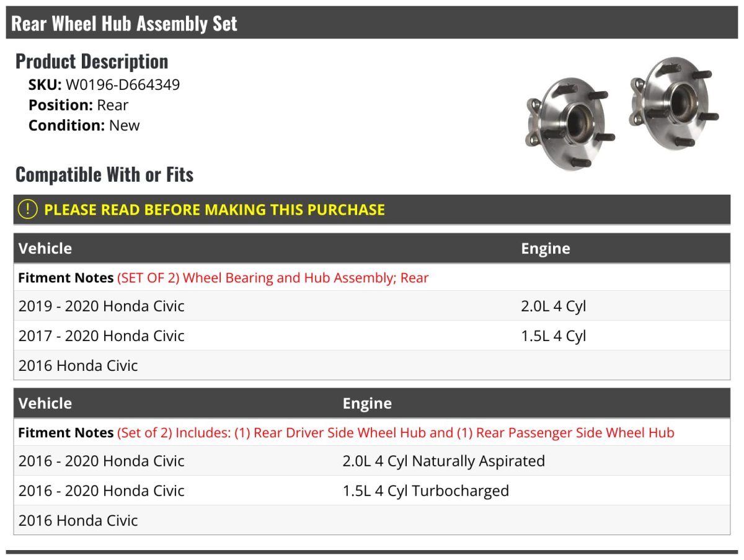744x560 pixels.
Task: Click the PLEASE READ BEFORE MAKING THIS PURCHASE banner
Action: (x=215, y=210)
